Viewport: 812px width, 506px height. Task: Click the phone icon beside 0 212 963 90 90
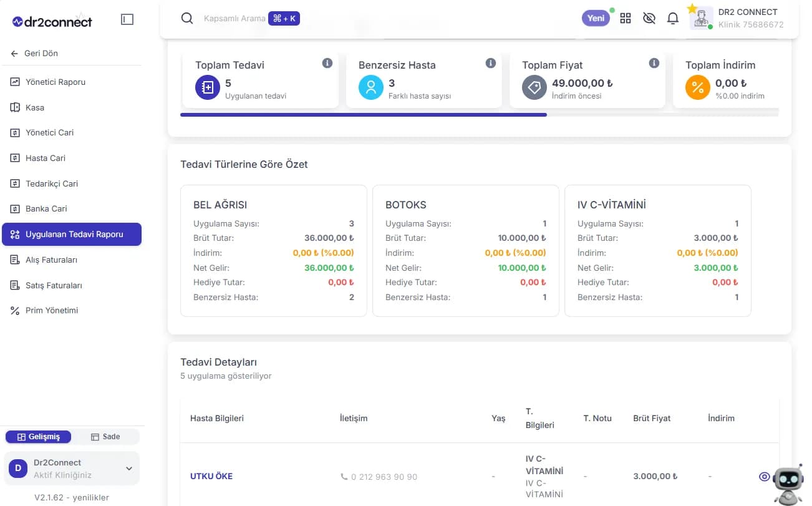(x=344, y=477)
